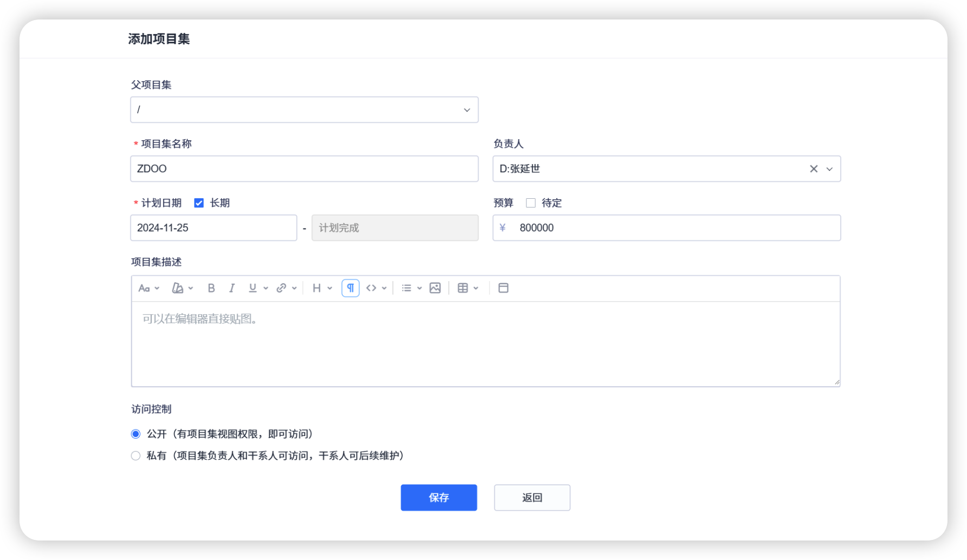Expand the underline options arrow
The height and width of the screenshot is (560, 967).
pyautogui.click(x=266, y=288)
